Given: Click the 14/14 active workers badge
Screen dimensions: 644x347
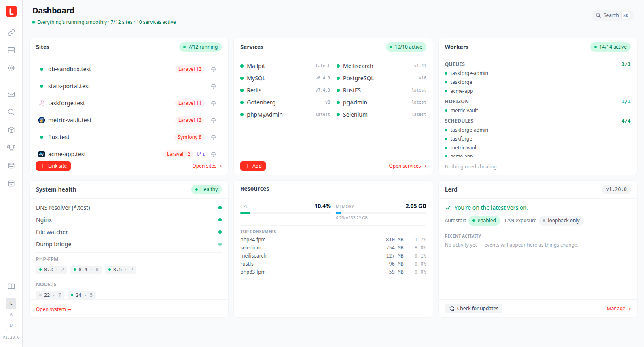Looking at the screenshot, I should click(x=610, y=47).
